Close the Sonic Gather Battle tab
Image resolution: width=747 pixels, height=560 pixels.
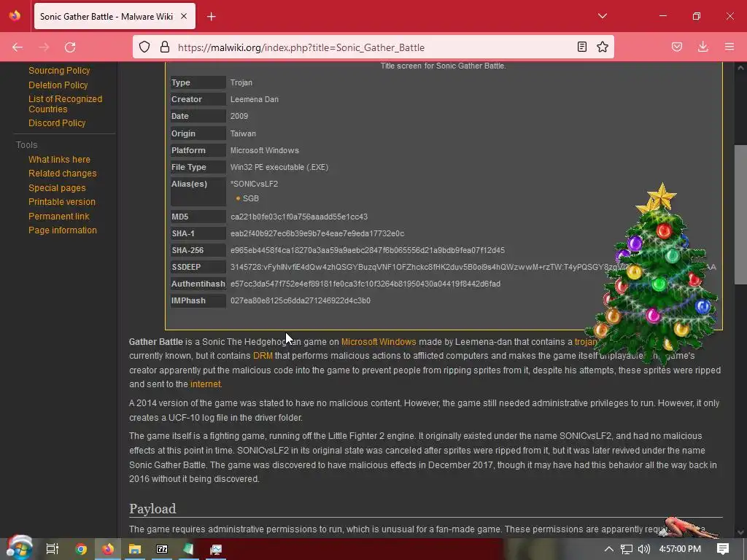184,16
